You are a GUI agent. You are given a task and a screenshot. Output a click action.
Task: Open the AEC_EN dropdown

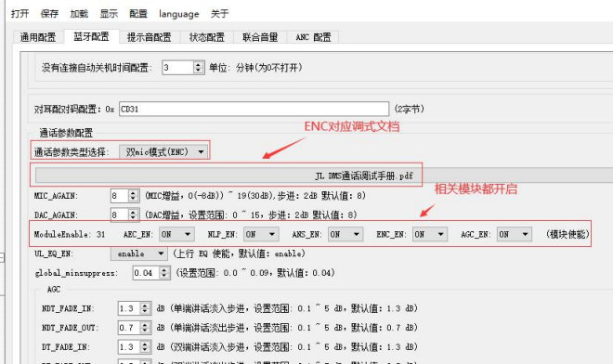coord(176,234)
